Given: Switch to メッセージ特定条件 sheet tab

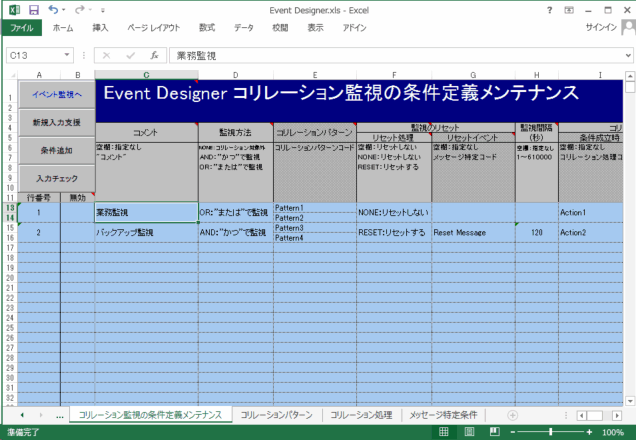Looking at the screenshot, I should coord(443,415).
